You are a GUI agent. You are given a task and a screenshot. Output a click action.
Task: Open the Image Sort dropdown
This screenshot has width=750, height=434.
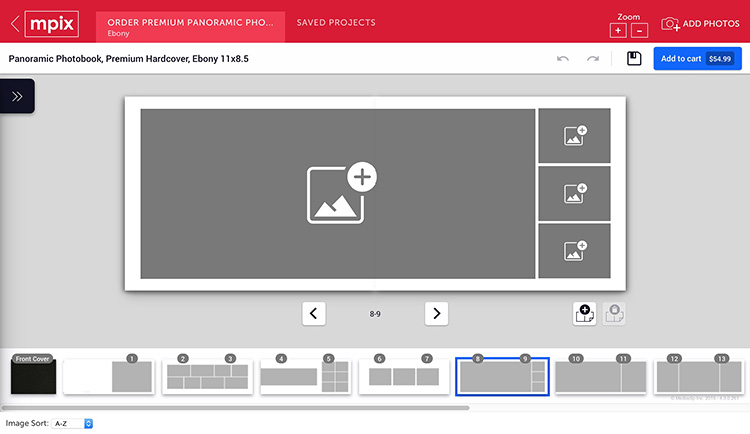click(73, 424)
